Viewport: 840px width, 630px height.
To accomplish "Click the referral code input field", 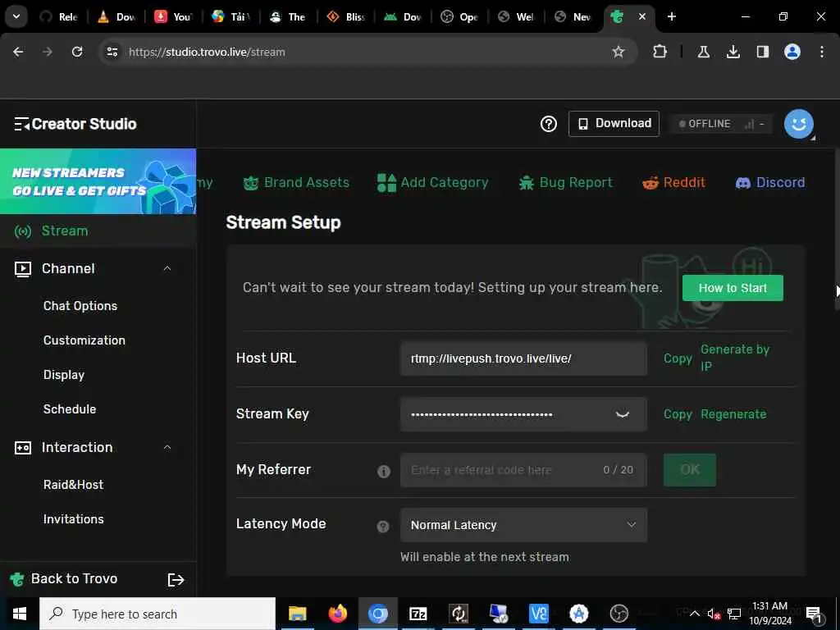I will click(523, 470).
